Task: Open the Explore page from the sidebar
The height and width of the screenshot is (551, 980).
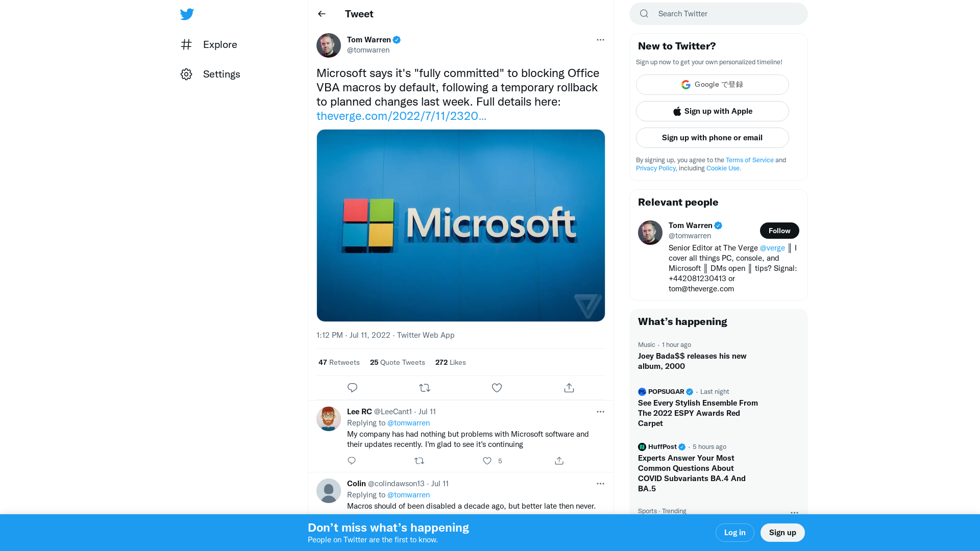Action: 219,44
